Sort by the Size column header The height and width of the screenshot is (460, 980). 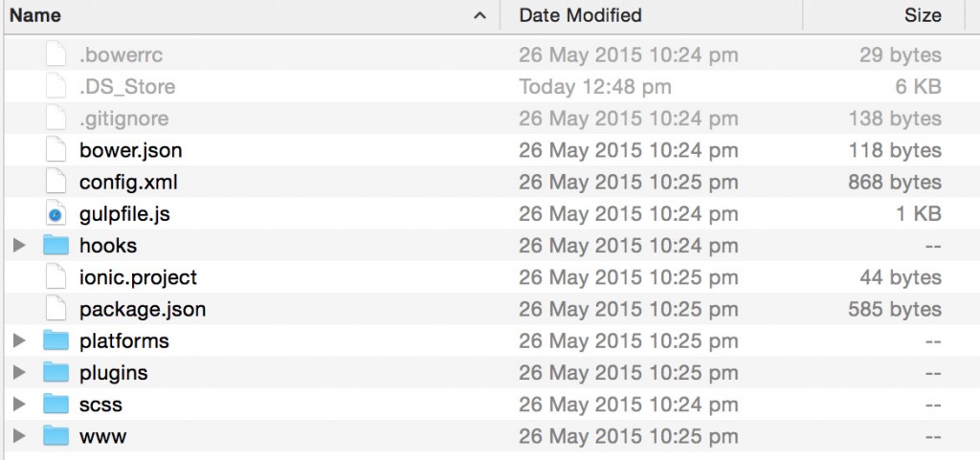coord(922,15)
